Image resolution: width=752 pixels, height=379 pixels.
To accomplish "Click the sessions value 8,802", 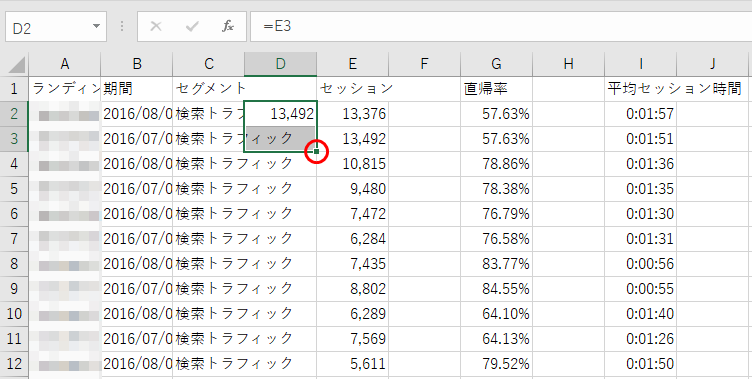I will 352,288.
